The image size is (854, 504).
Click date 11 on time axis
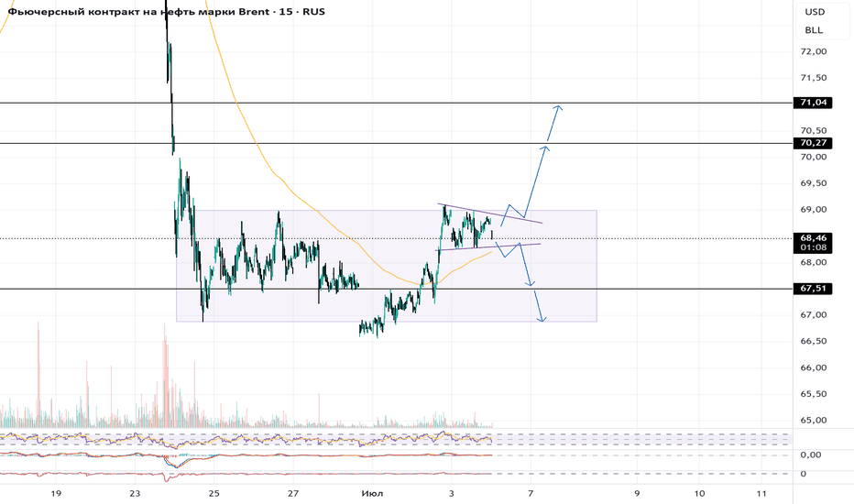coord(761,493)
